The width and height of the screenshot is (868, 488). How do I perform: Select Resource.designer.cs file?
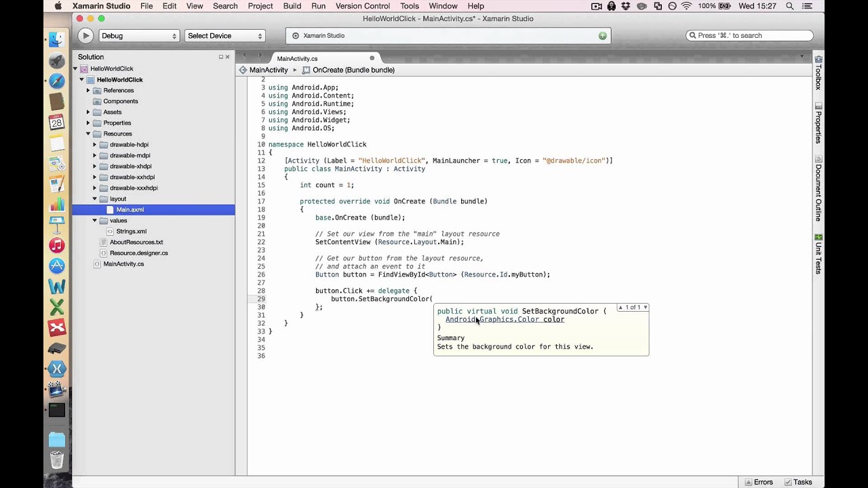coord(139,253)
